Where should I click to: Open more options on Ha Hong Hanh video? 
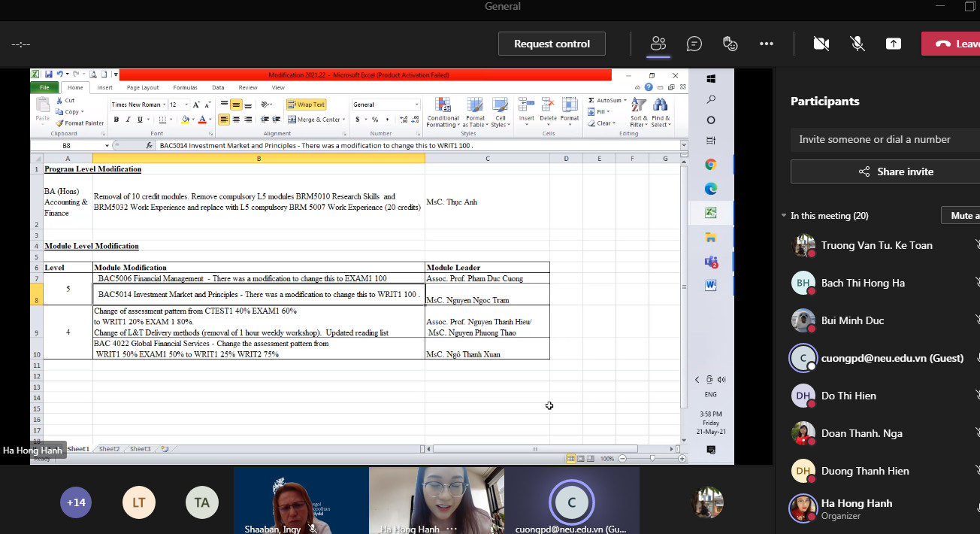452,529
